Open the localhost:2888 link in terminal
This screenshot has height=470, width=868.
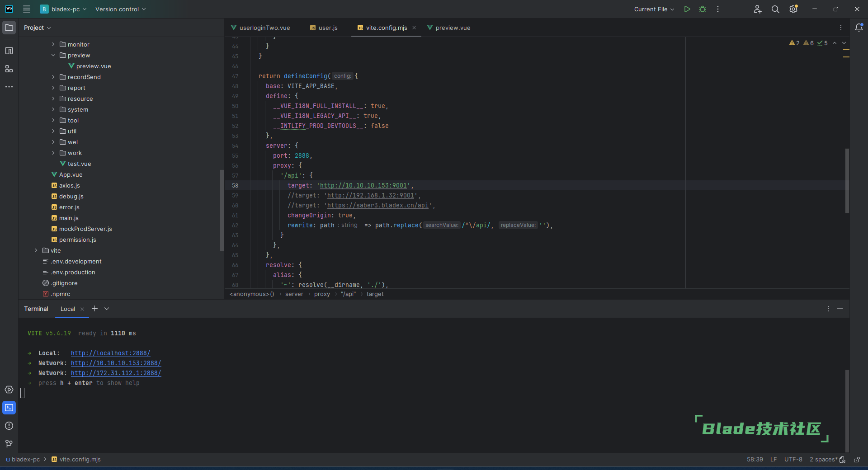(x=110, y=353)
